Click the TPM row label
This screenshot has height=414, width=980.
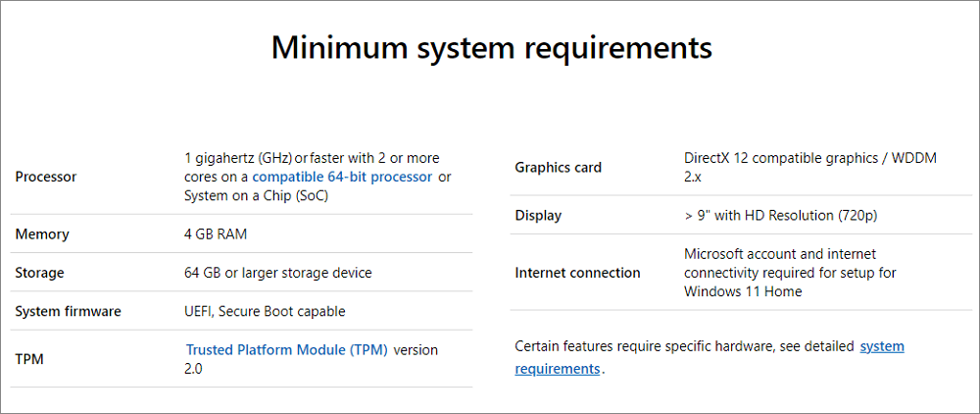(x=29, y=359)
